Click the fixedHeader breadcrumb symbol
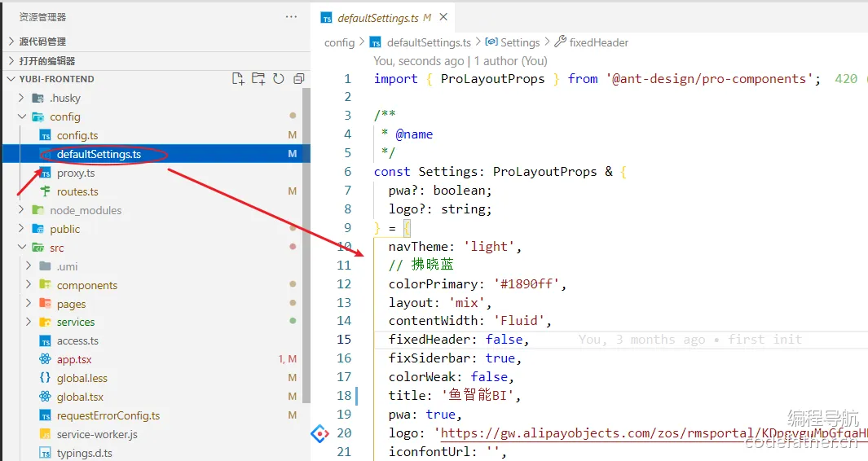This screenshot has height=461, width=868. [598, 42]
